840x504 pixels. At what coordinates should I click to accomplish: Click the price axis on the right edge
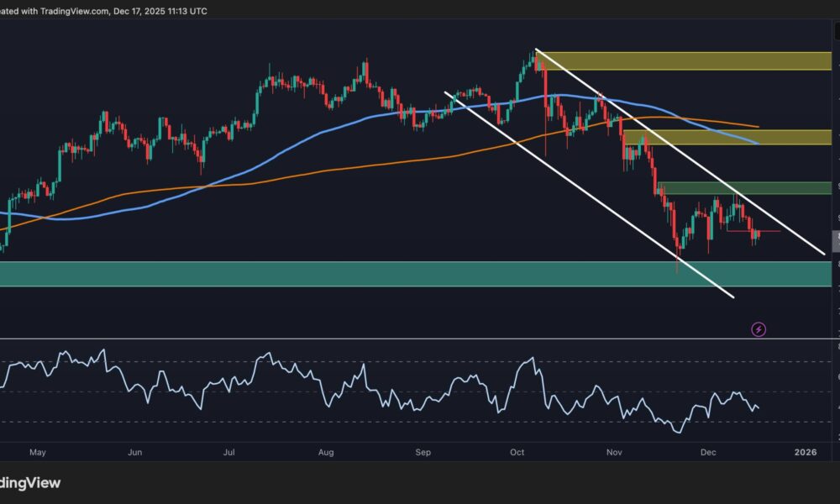point(834,168)
